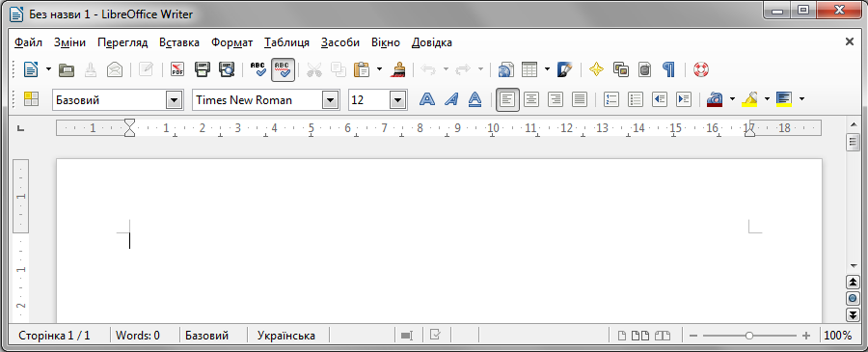Expand the background color dropdown arrow

pyautogui.click(x=801, y=99)
